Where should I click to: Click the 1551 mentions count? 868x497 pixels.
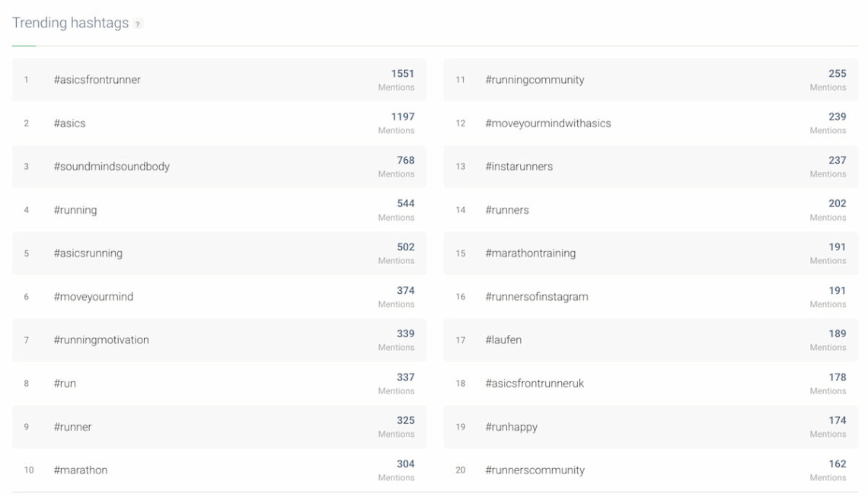(403, 74)
